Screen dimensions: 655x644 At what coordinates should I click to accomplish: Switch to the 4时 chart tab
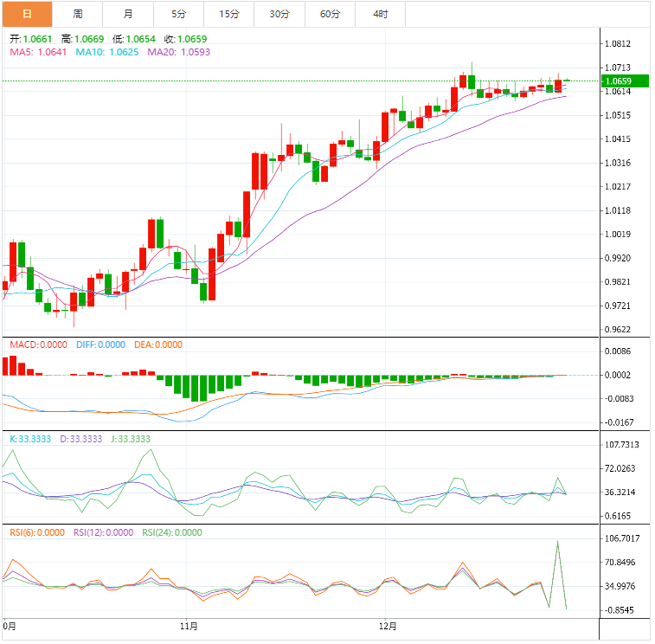coord(380,14)
